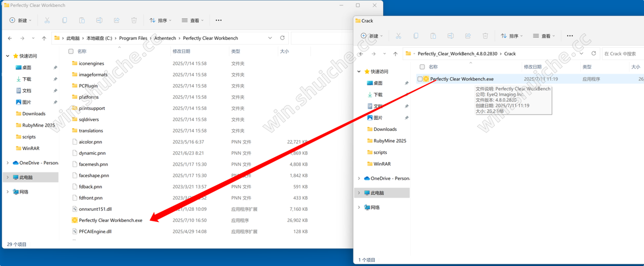Screen dimensions: 644x266
Task: Open RubyMine 2025 in Workbench window sidebar
Action: tap(35, 125)
